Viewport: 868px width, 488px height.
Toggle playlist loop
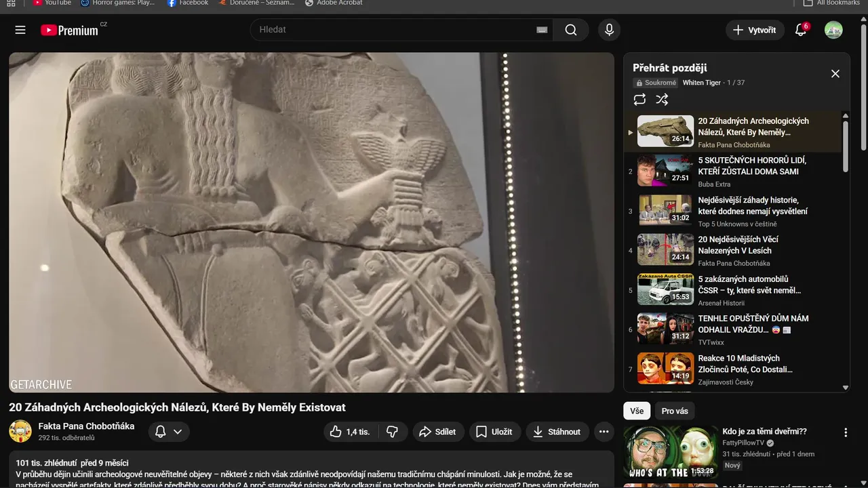639,100
